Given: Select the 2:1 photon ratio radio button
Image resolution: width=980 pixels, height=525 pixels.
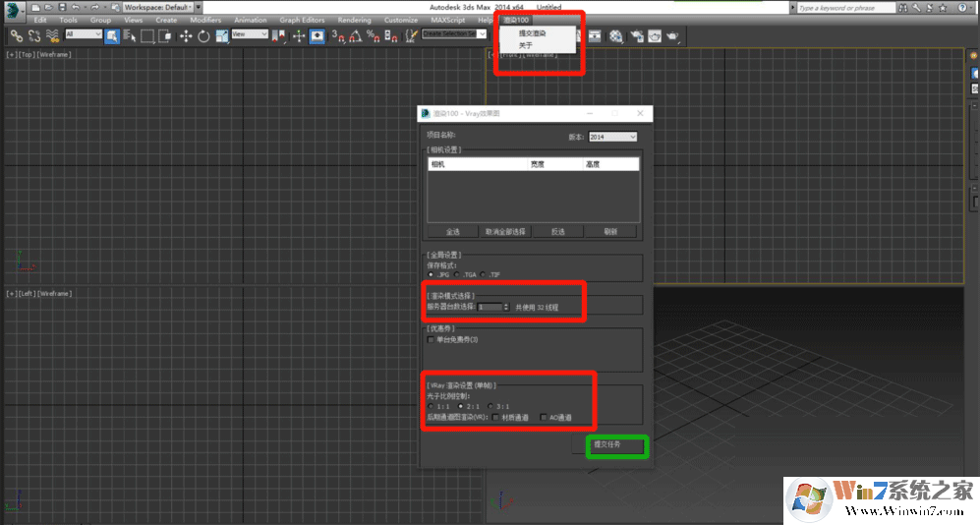Looking at the screenshot, I should tap(461, 406).
